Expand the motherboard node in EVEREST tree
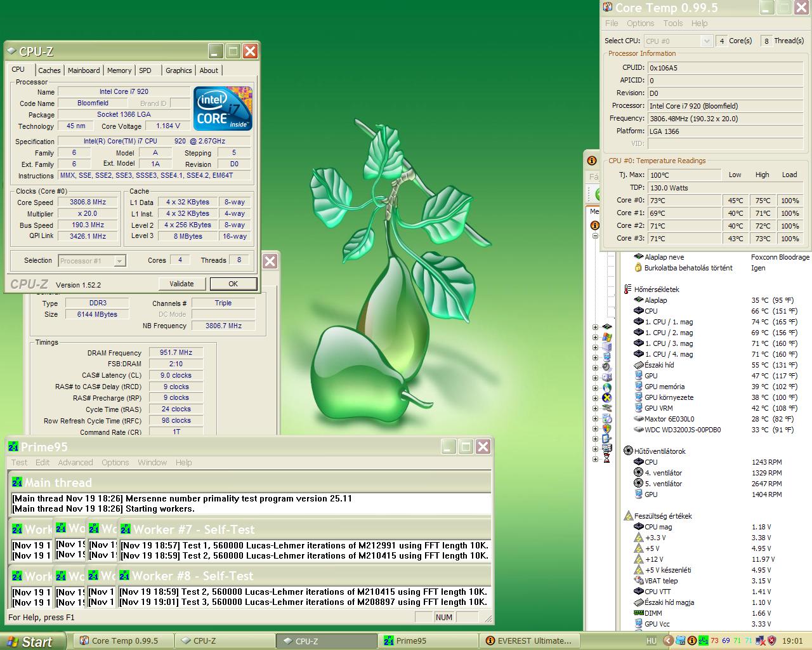812x650 pixels. (595, 327)
